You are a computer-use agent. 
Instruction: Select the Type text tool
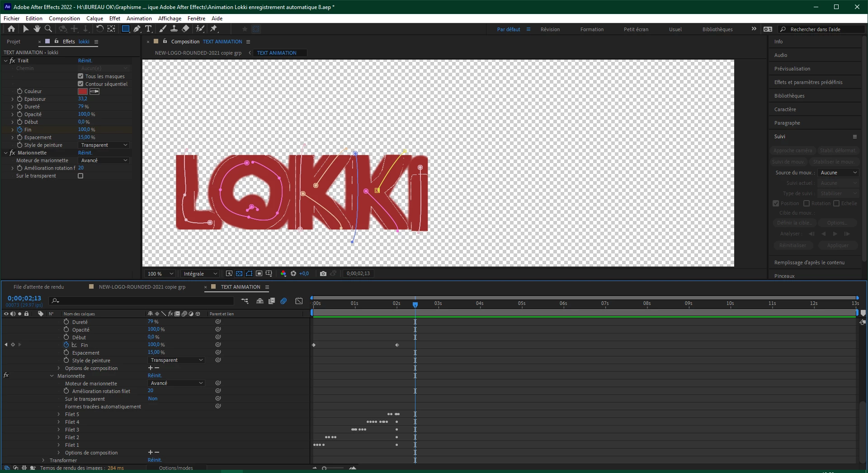click(x=148, y=29)
